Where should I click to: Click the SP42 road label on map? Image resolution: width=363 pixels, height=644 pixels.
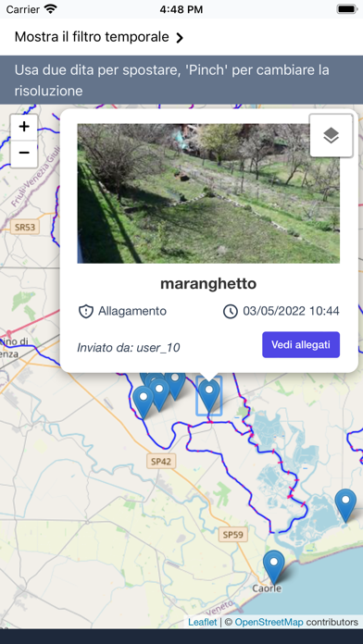click(x=161, y=462)
